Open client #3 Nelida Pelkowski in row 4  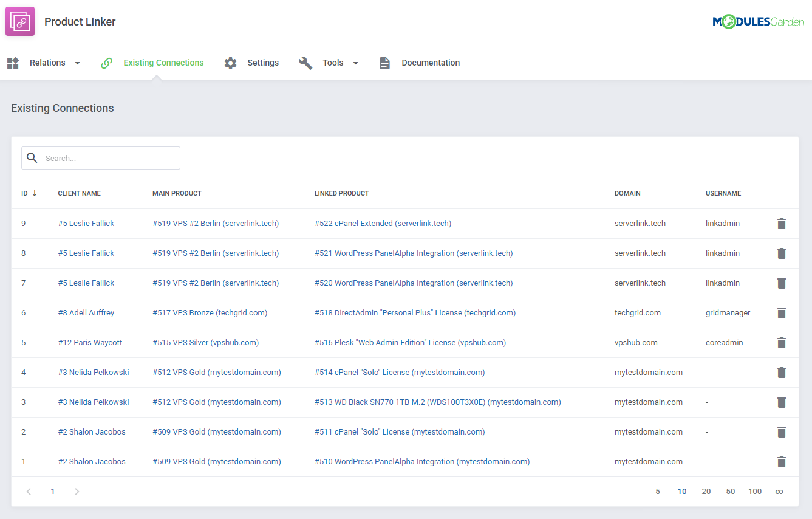pyautogui.click(x=94, y=373)
